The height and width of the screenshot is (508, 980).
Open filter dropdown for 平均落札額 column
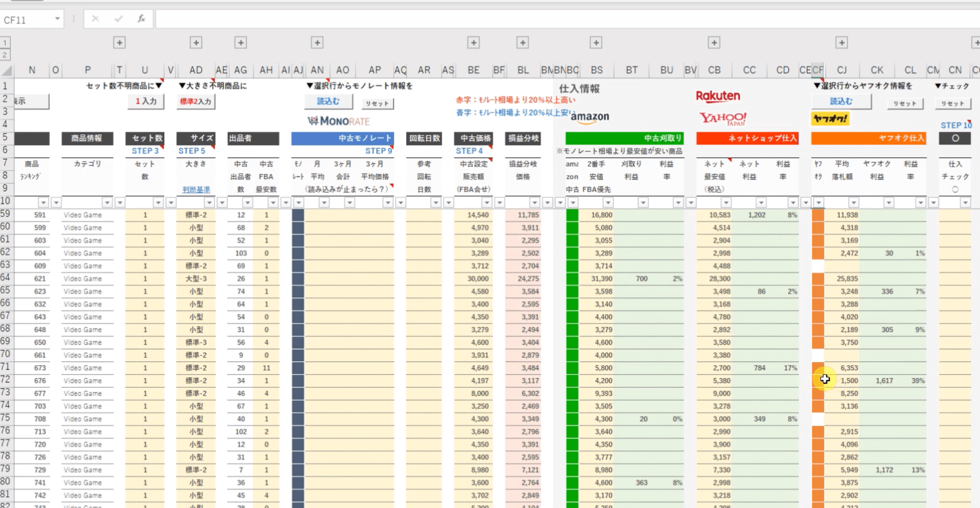(854, 203)
